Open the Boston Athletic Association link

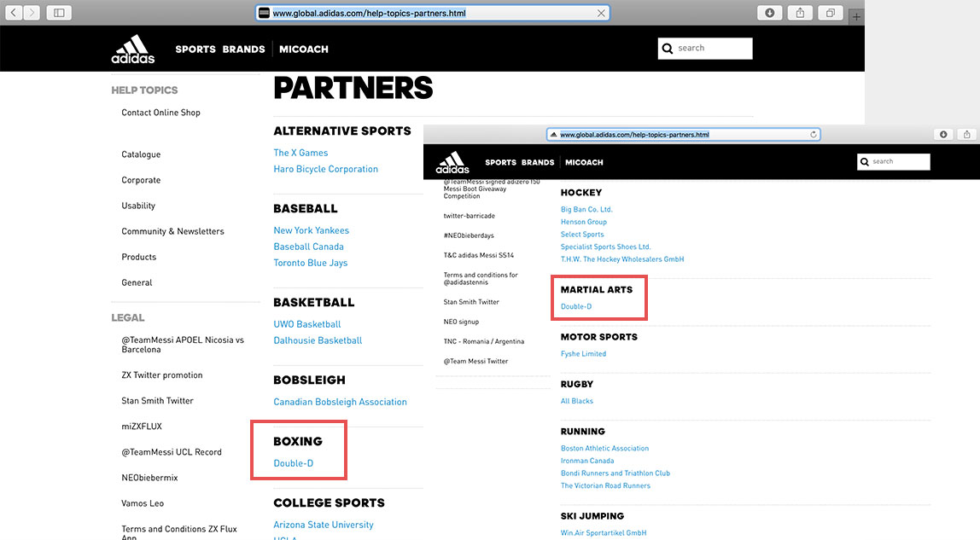pos(604,448)
